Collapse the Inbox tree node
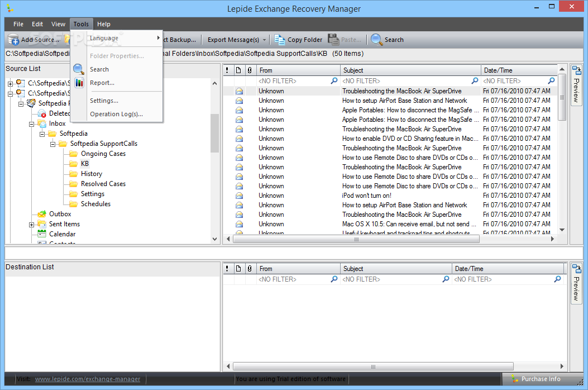The width and height of the screenshot is (588, 390). [32, 124]
